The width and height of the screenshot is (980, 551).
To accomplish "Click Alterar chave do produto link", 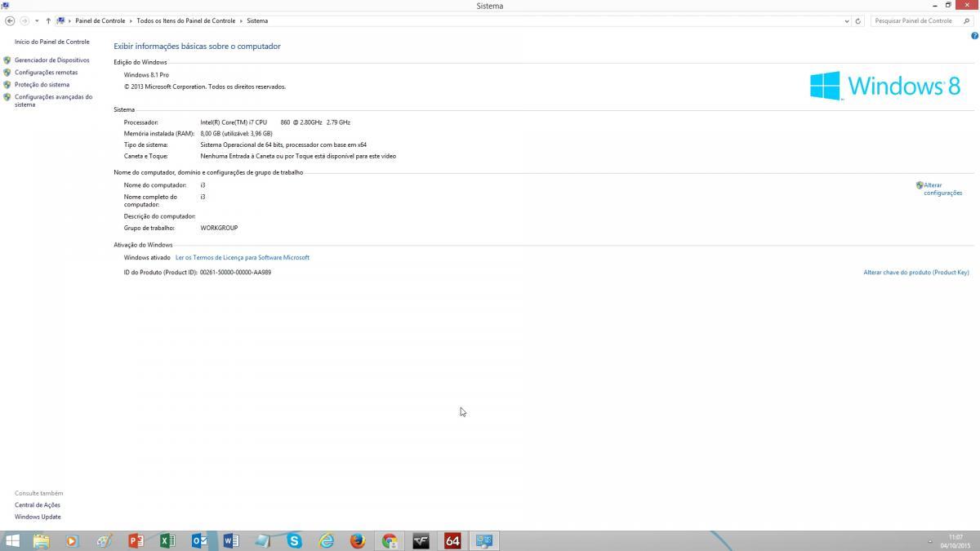I will 916,272.
